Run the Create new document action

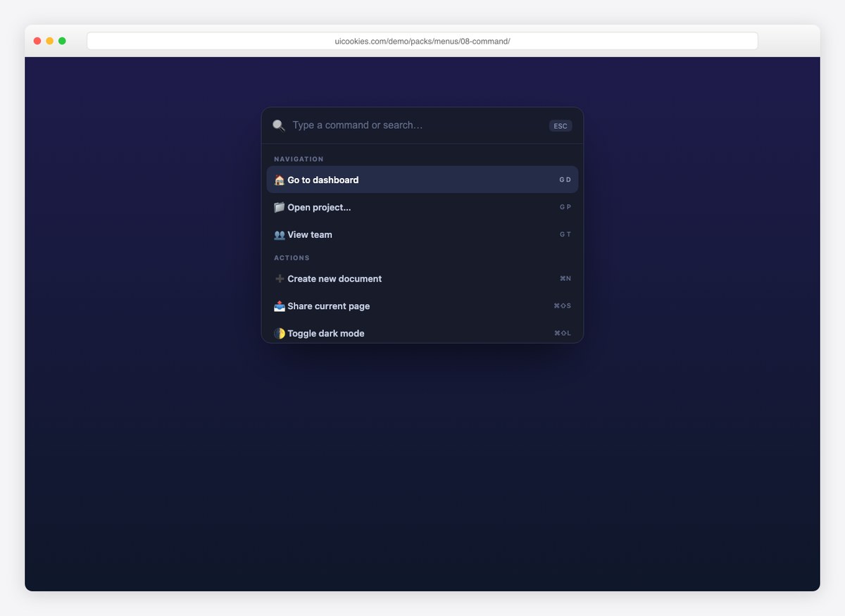[423, 279]
